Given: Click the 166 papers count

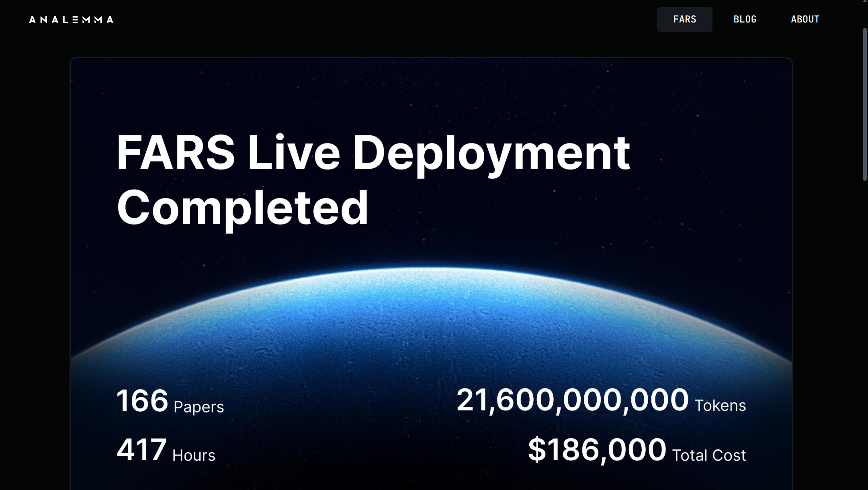Looking at the screenshot, I should coord(142,401).
